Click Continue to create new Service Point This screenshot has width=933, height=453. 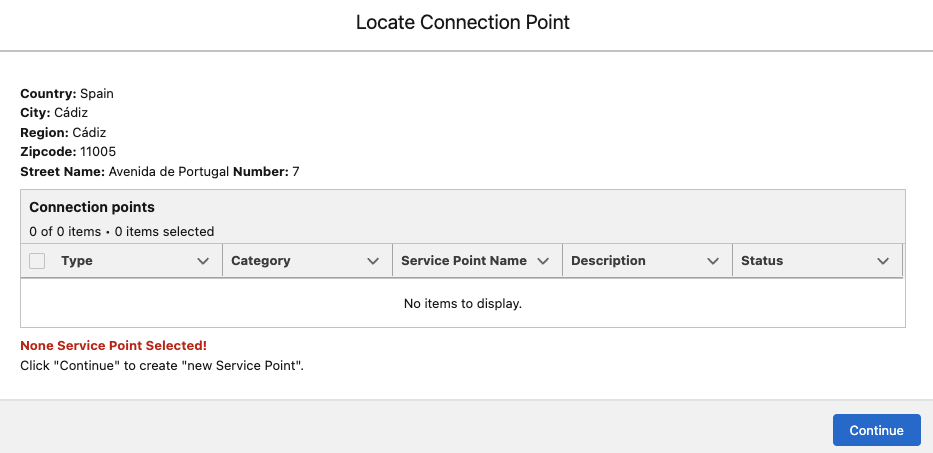tap(876, 430)
